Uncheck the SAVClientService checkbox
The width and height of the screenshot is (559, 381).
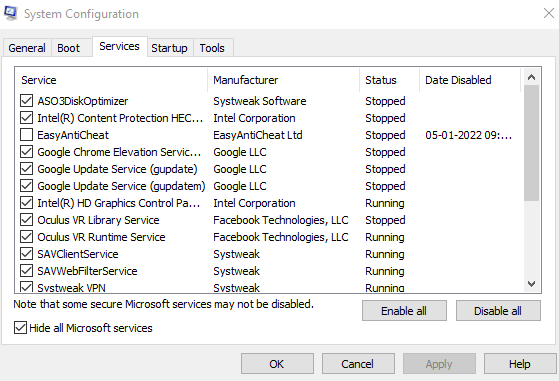point(26,254)
